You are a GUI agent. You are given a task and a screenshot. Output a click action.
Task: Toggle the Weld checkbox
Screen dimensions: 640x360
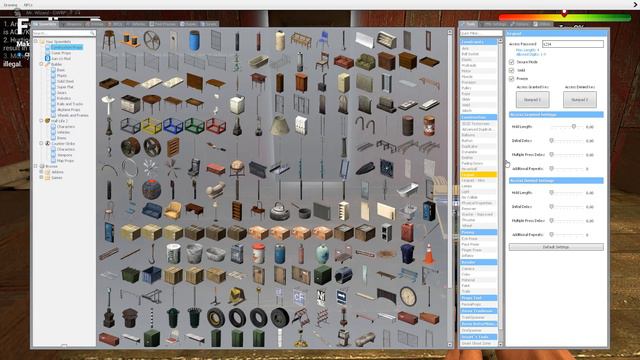point(511,70)
